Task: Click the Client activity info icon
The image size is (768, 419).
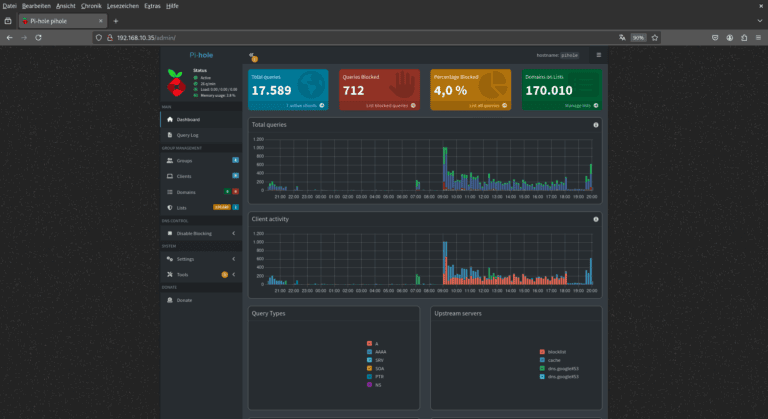Action: pos(596,220)
